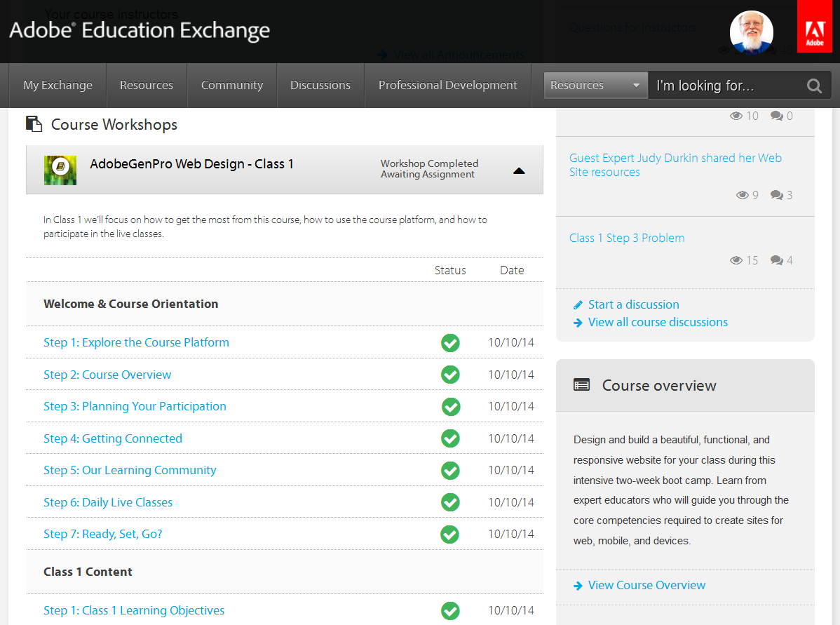This screenshot has width=840, height=625.
Task: Click the Start a discussion link
Action: (634, 304)
